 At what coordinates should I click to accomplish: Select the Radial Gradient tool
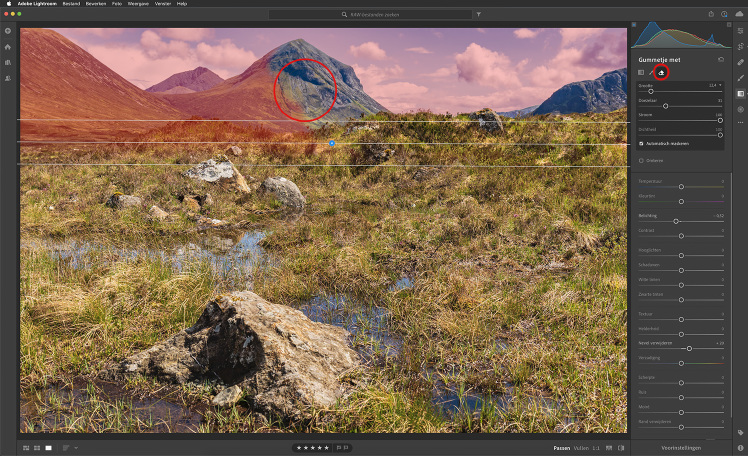[x=740, y=110]
